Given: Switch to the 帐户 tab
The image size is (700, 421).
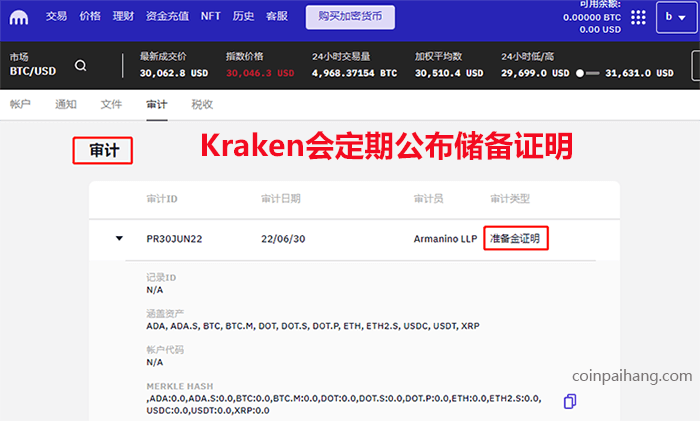Looking at the screenshot, I should point(20,104).
